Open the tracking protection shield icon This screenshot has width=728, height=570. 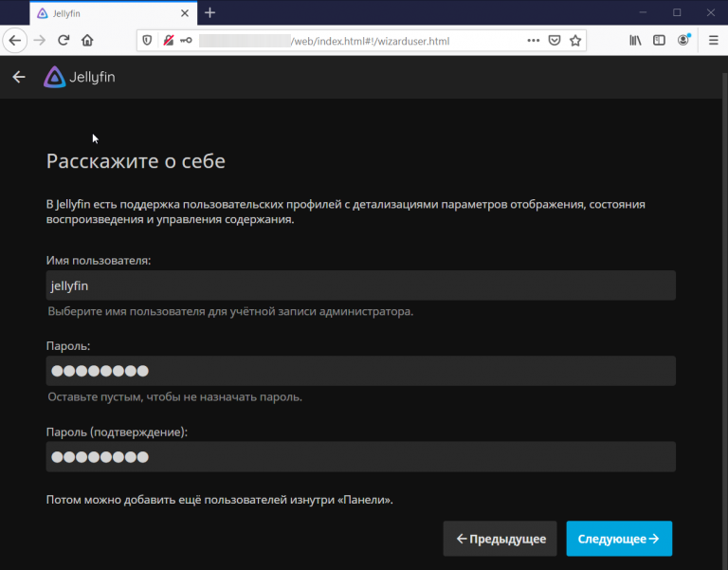coord(147,41)
